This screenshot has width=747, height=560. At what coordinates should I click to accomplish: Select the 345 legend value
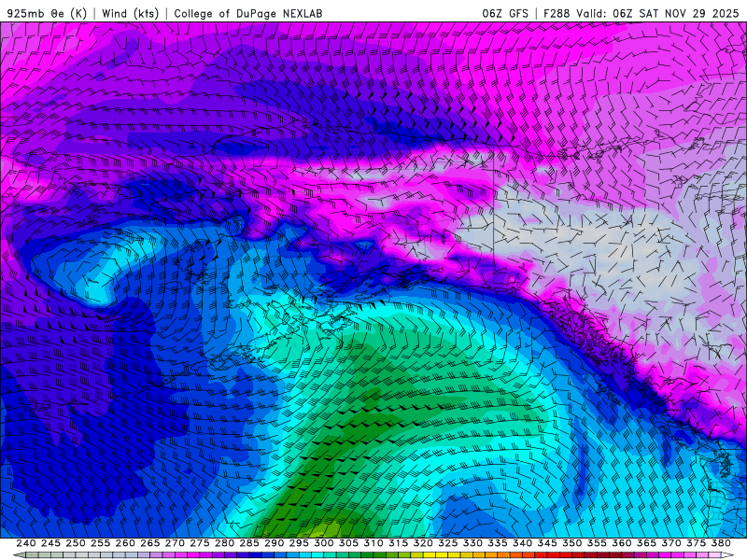click(x=547, y=543)
